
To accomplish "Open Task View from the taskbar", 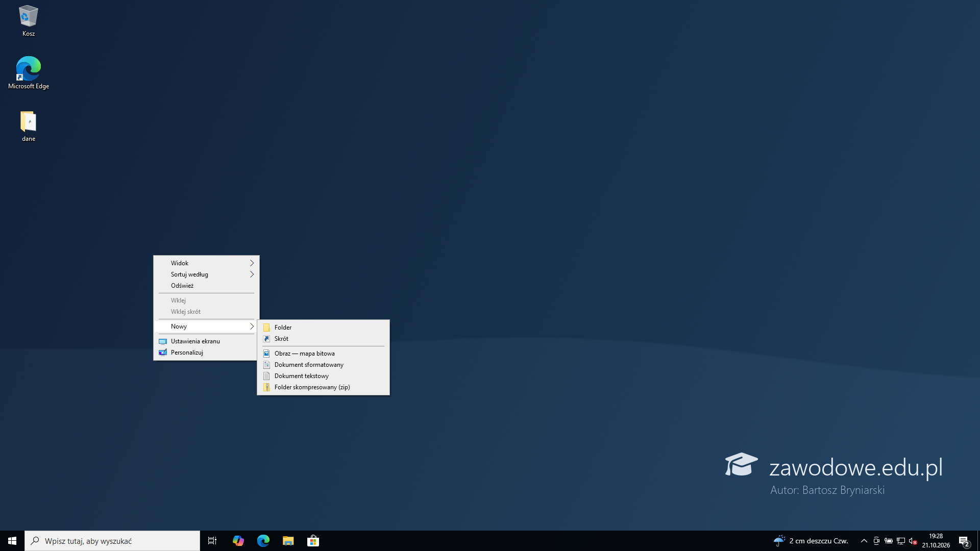I will click(x=212, y=541).
